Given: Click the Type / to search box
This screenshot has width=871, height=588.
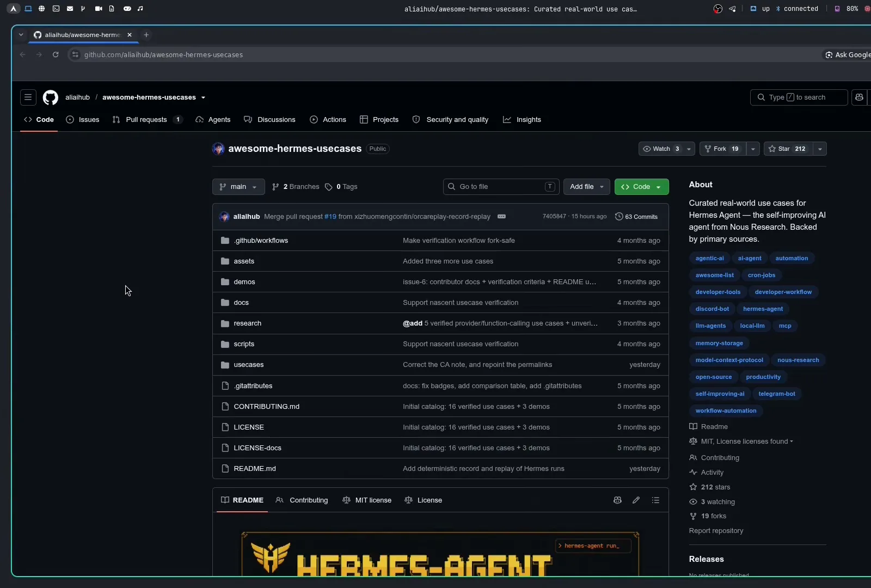Looking at the screenshot, I should 799,97.
